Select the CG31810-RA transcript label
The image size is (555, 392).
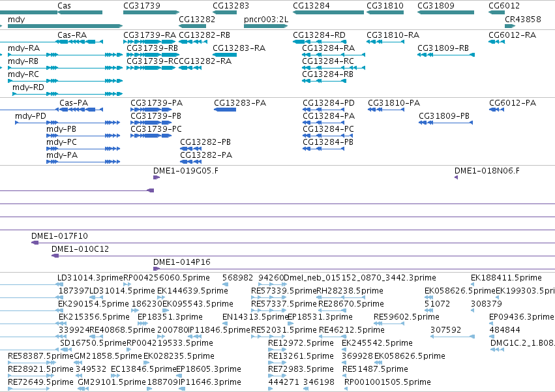click(x=393, y=35)
